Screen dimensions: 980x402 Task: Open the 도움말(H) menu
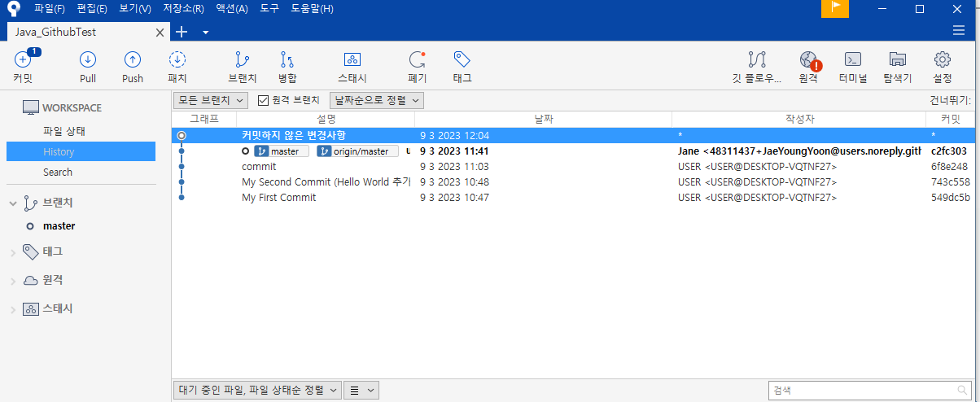click(312, 8)
